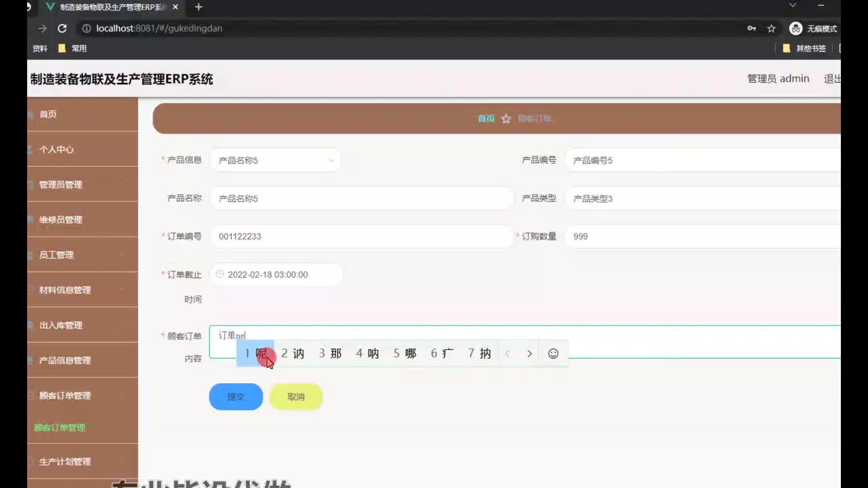The width and height of the screenshot is (868, 488).
Task: Select the 顾客订单管理 submenu item
Action: (60, 427)
